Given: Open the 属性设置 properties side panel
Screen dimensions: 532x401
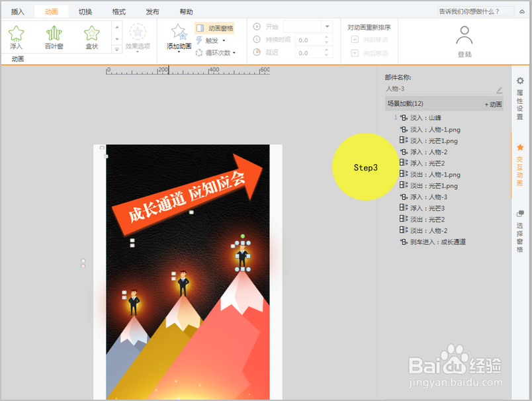Looking at the screenshot, I should [x=520, y=99].
